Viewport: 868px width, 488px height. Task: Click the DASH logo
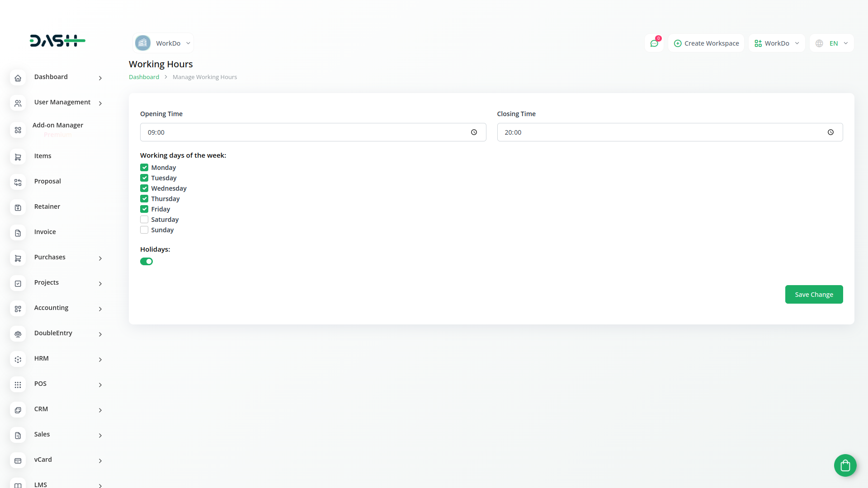(x=57, y=41)
